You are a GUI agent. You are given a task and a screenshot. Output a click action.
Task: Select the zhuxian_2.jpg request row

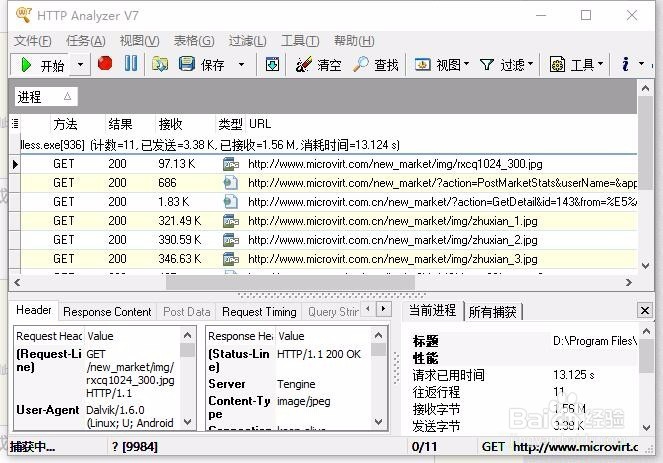click(x=329, y=240)
